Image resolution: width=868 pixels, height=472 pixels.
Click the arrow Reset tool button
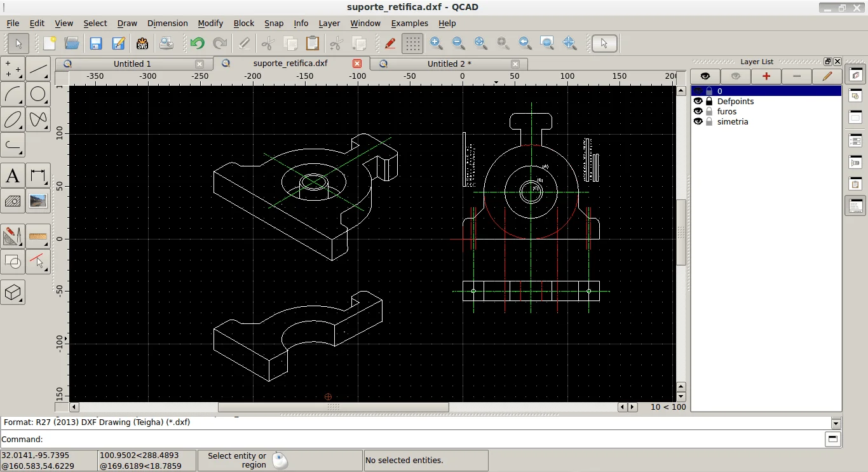604,43
